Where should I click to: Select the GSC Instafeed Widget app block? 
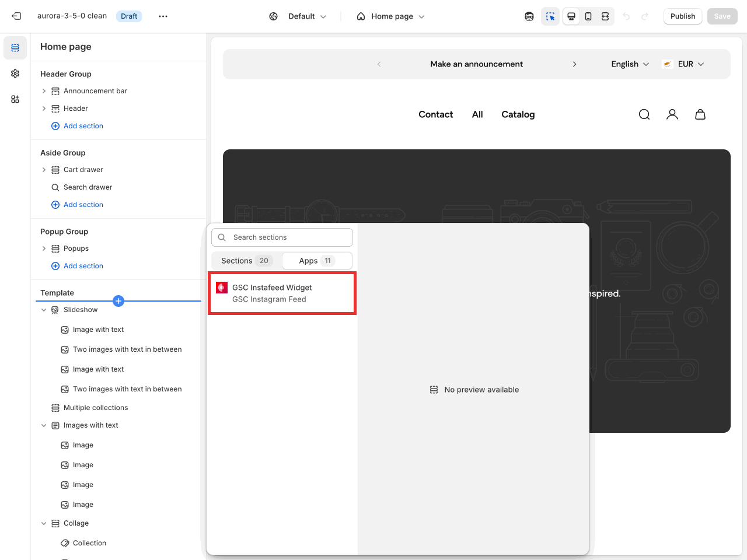coord(282,293)
